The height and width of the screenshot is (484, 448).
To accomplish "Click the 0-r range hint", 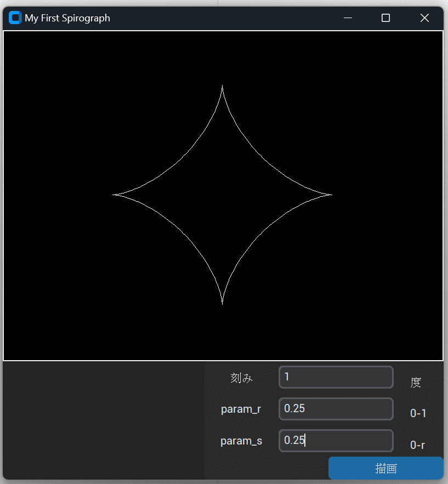I will (417, 445).
